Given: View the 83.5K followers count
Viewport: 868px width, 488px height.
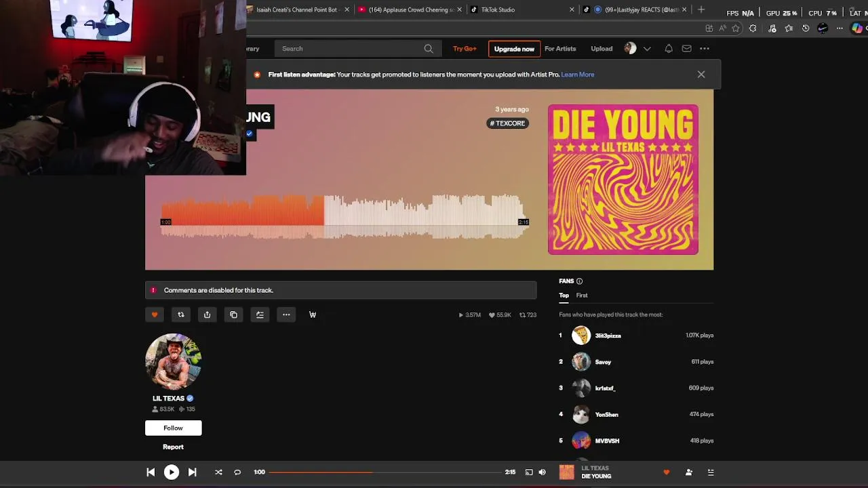Looking at the screenshot, I should click(x=163, y=409).
